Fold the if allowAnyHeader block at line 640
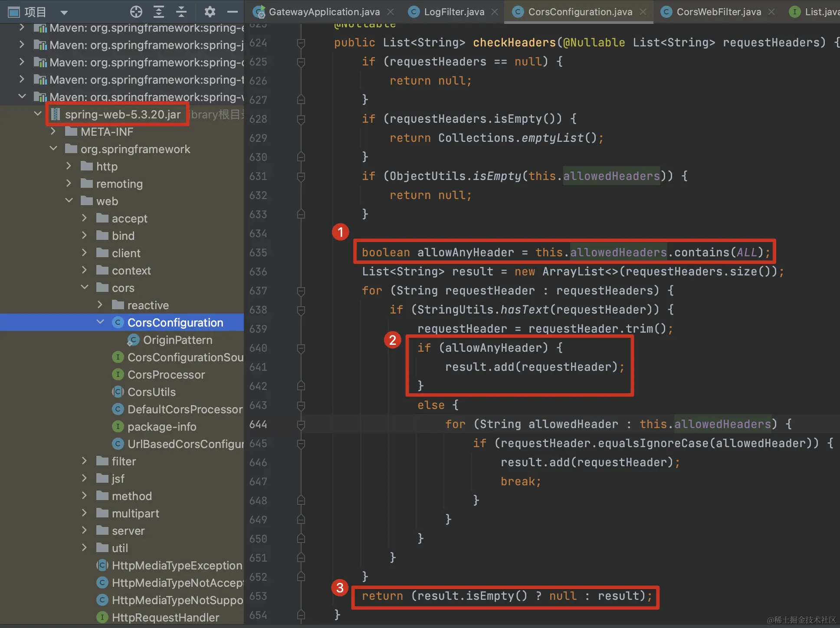This screenshot has height=628, width=840. tap(301, 348)
